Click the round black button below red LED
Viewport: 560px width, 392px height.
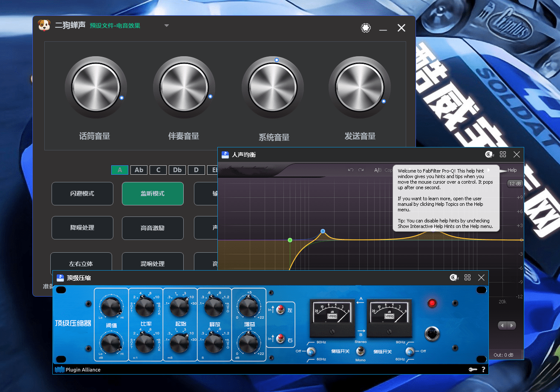(432, 334)
